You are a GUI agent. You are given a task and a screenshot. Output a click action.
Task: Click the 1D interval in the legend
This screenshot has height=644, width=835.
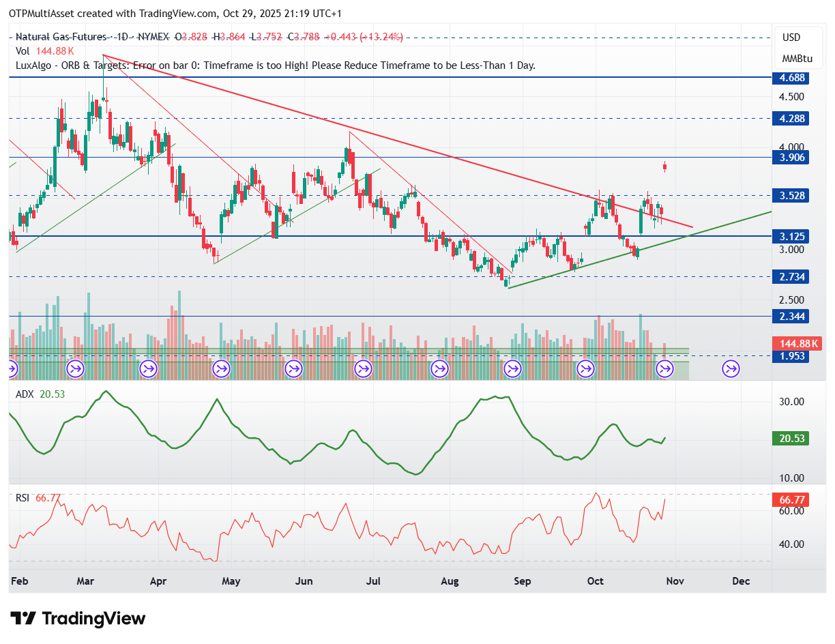[x=121, y=37]
